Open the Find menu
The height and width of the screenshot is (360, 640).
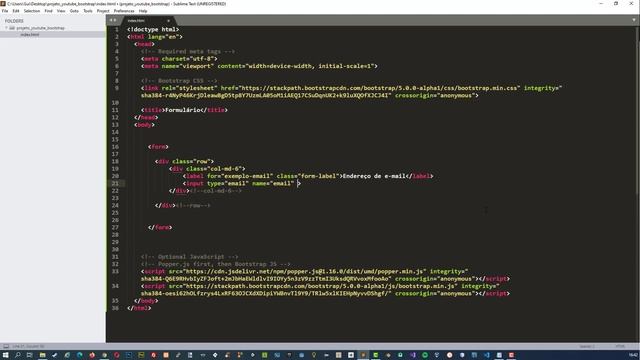49,11
